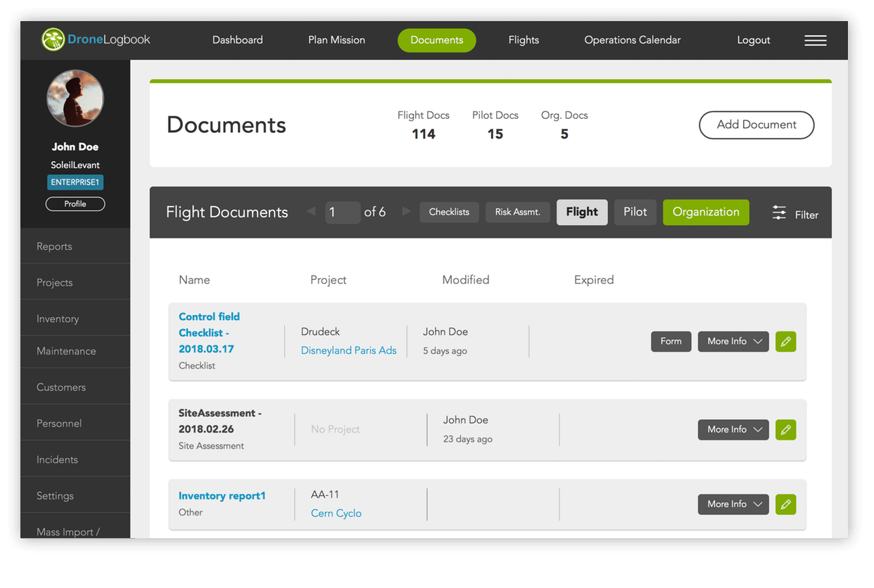Click the DroneLogbook logo icon

click(x=53, y=40)
